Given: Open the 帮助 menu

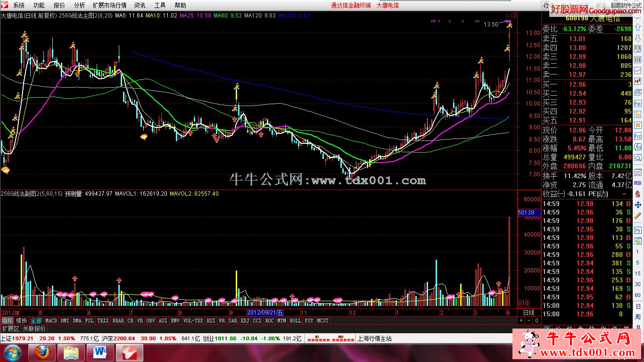Looking at the screenshot, I should point(180,5).
